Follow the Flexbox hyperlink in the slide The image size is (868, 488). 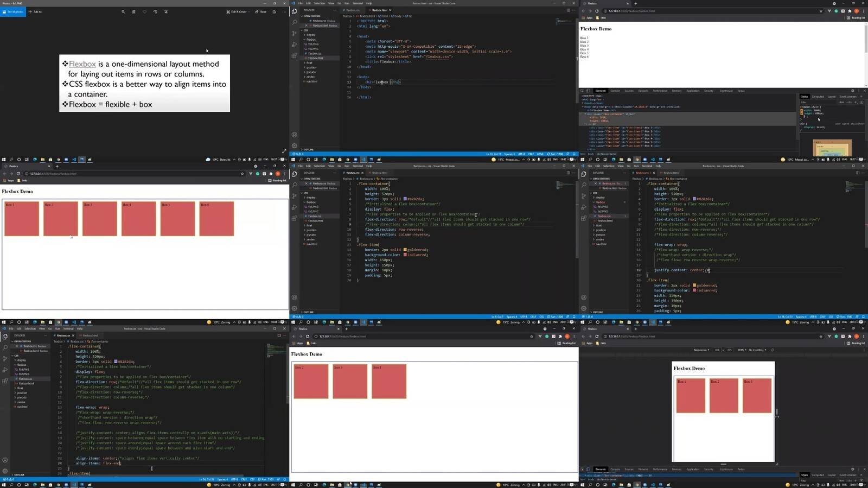(82, 64)
